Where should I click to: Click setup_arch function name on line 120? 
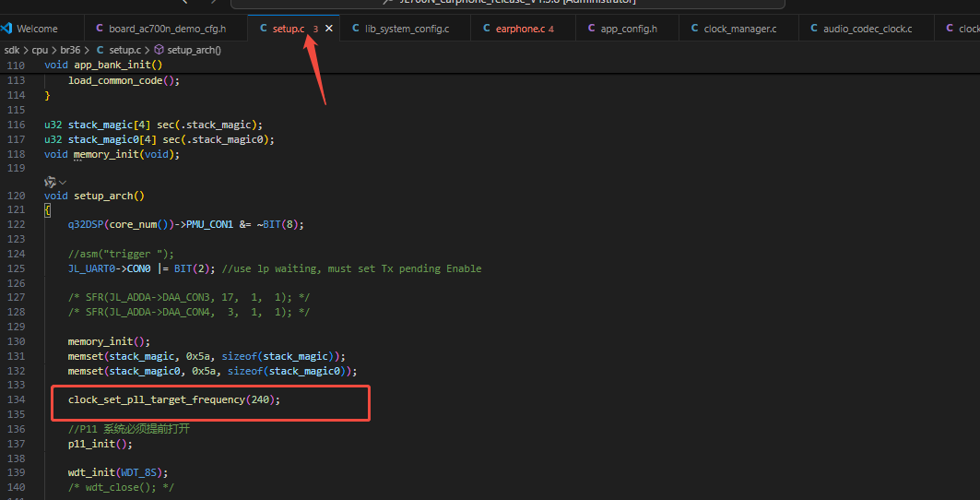click(x=103, y=196)
